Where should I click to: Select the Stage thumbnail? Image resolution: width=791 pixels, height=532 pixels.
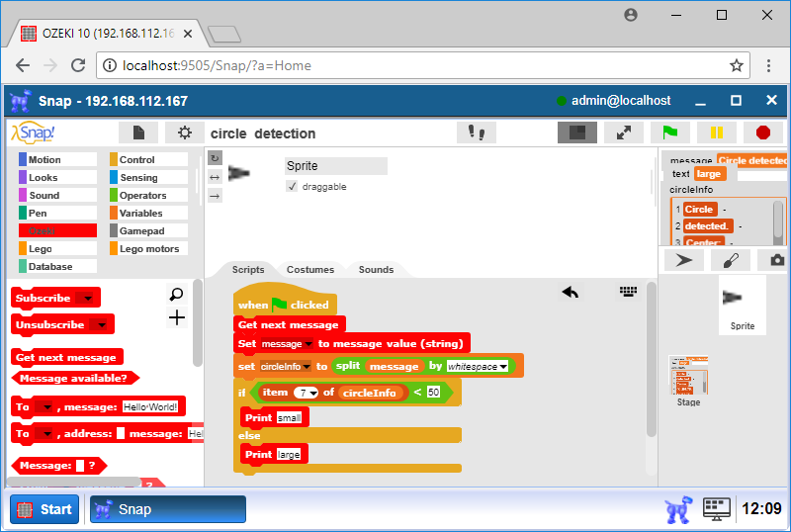(688, 382)
